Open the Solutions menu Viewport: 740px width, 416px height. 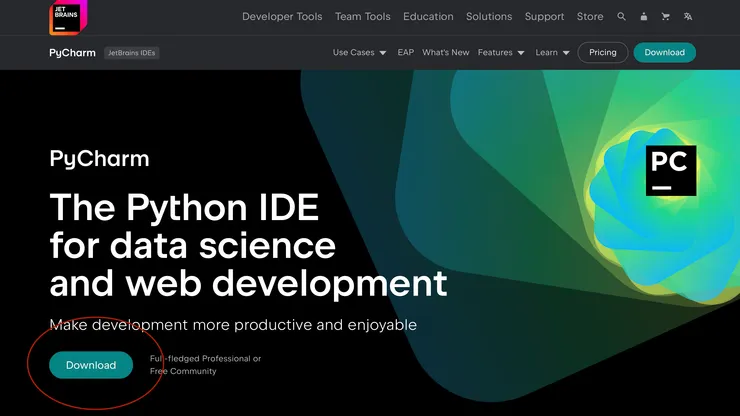coord(489,17)
